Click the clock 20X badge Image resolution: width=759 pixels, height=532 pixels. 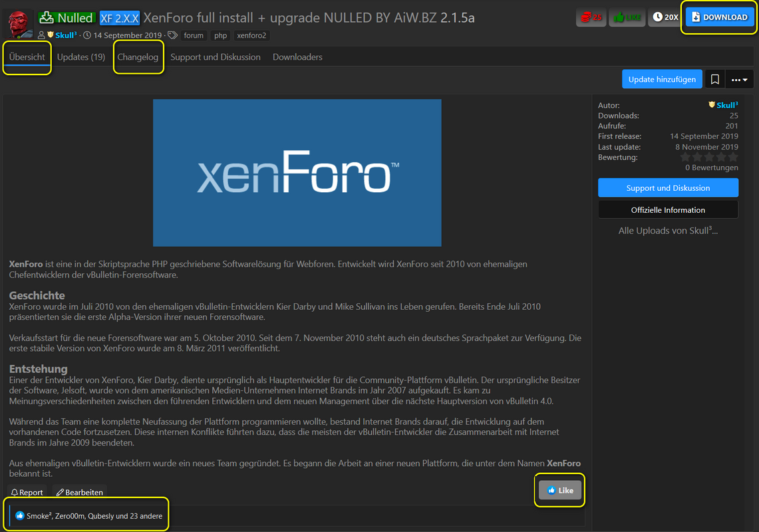pyautogui.click(x=666, y=17)
